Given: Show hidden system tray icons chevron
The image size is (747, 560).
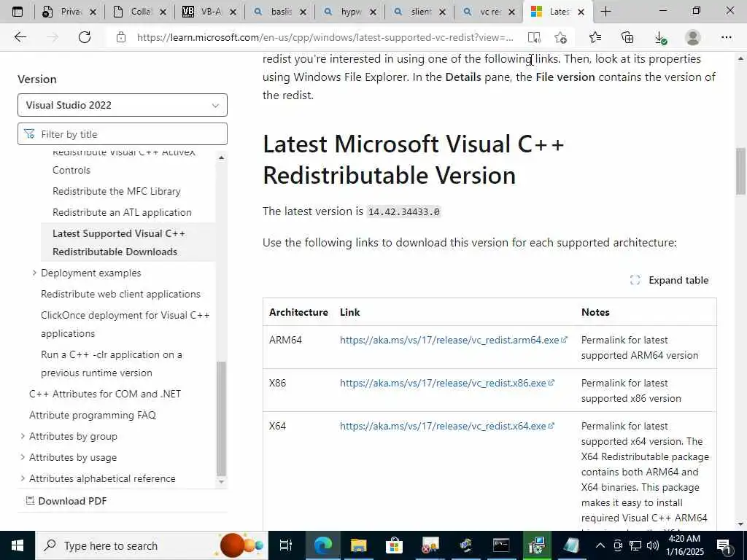Looking at the screenshot, I should coord(600,545).
